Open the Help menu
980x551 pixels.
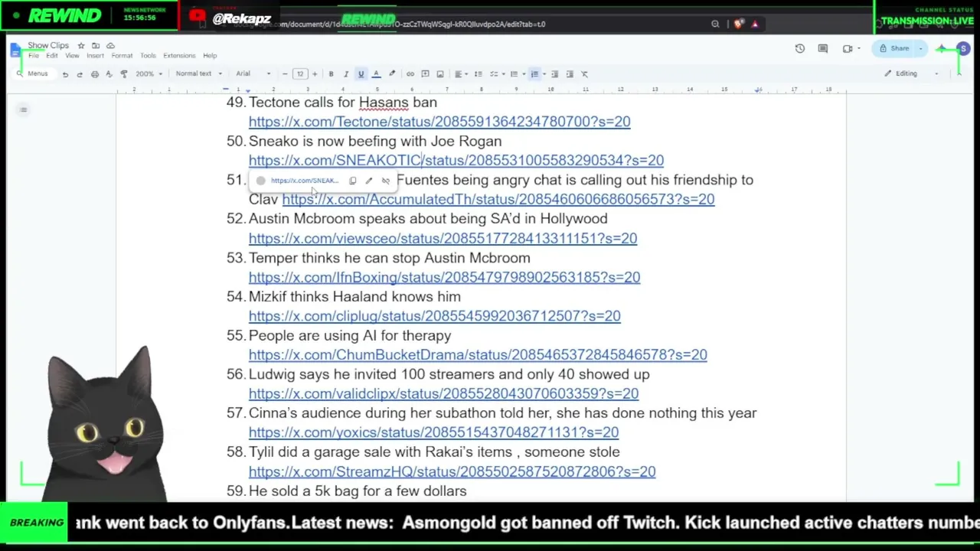point(210,56)
